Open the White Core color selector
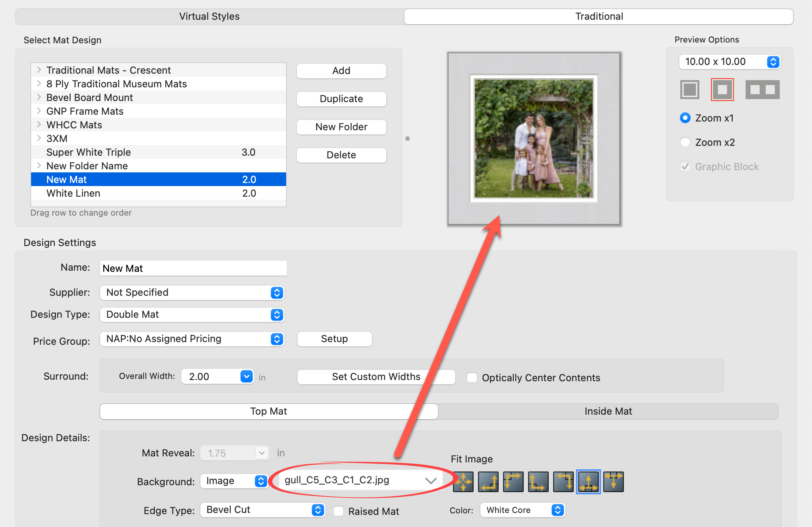The image size is (812, 527). [x=522, y=510]
